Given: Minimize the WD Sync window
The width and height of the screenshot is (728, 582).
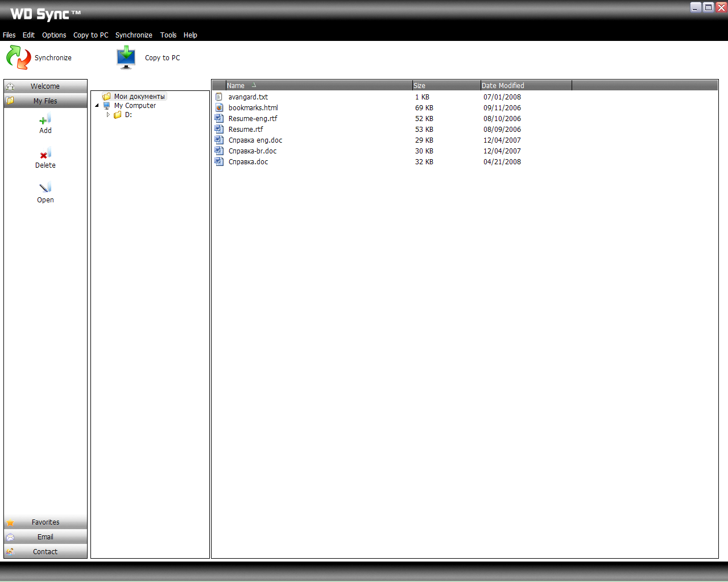Looking at the screenshot, I should click(696, 7).
